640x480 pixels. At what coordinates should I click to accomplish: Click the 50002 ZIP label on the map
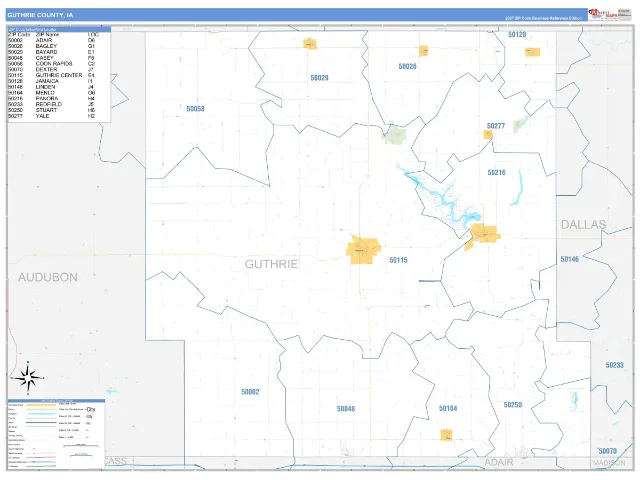point(250,392)
